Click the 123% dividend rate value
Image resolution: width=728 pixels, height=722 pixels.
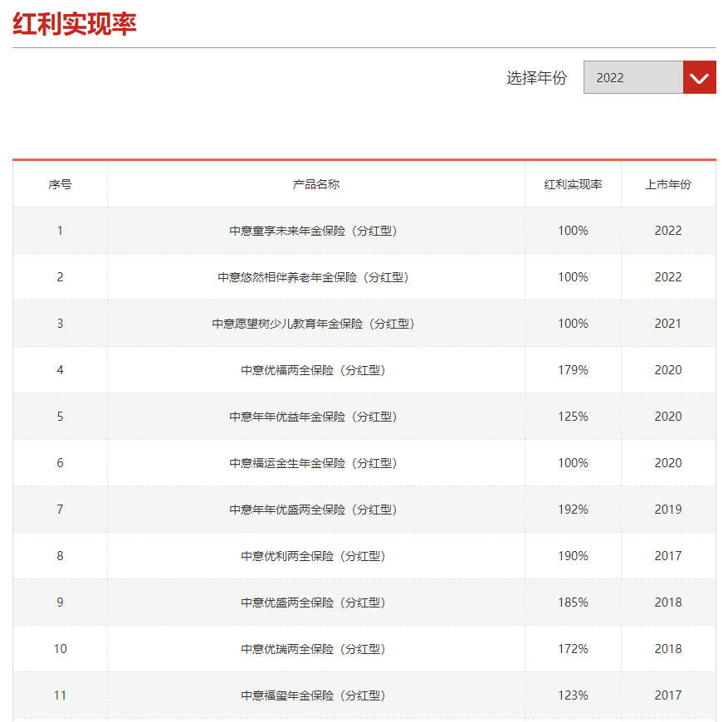pyautogui.click(x=573, y=695)
